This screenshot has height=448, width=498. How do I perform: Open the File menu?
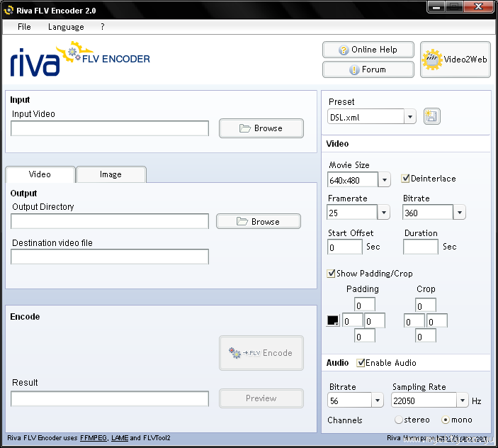24,27
